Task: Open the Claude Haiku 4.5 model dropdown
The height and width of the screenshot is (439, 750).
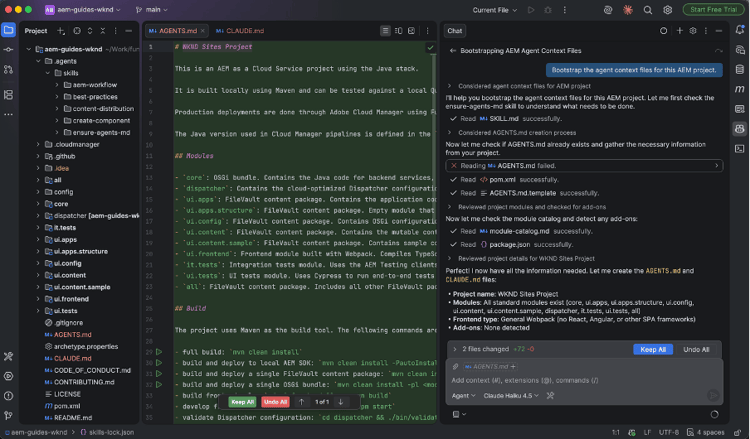Action: pyautogui.click(x=511, y=395)
